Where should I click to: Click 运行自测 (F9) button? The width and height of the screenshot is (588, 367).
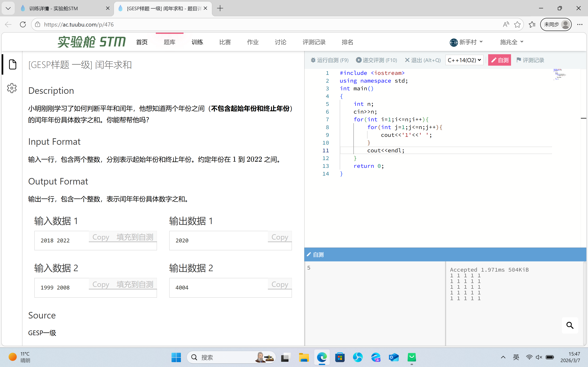tap(330, 60)
